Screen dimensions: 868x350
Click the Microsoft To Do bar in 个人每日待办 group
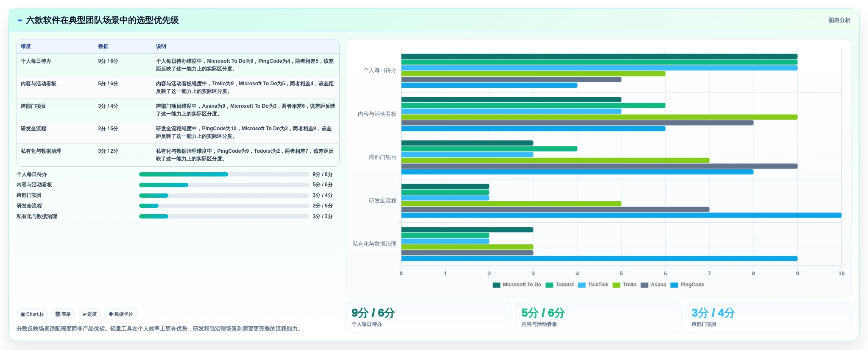(599, 56)
